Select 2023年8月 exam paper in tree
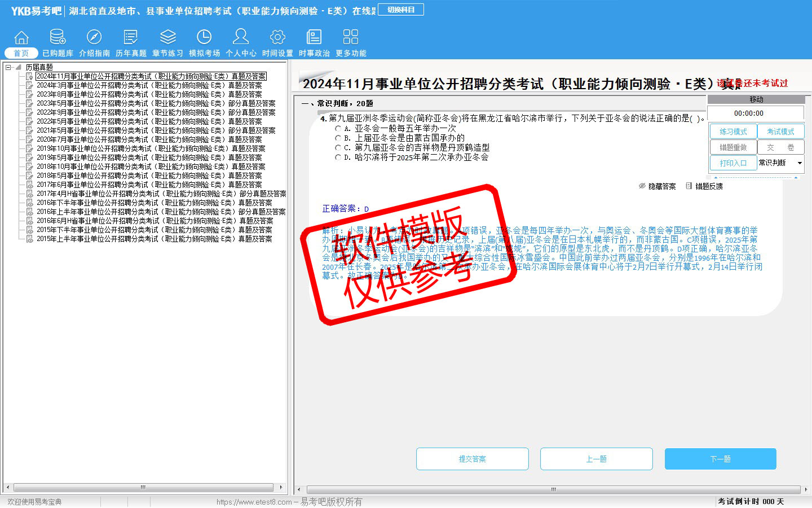812x508 pixels. click(x=149, y=94)
